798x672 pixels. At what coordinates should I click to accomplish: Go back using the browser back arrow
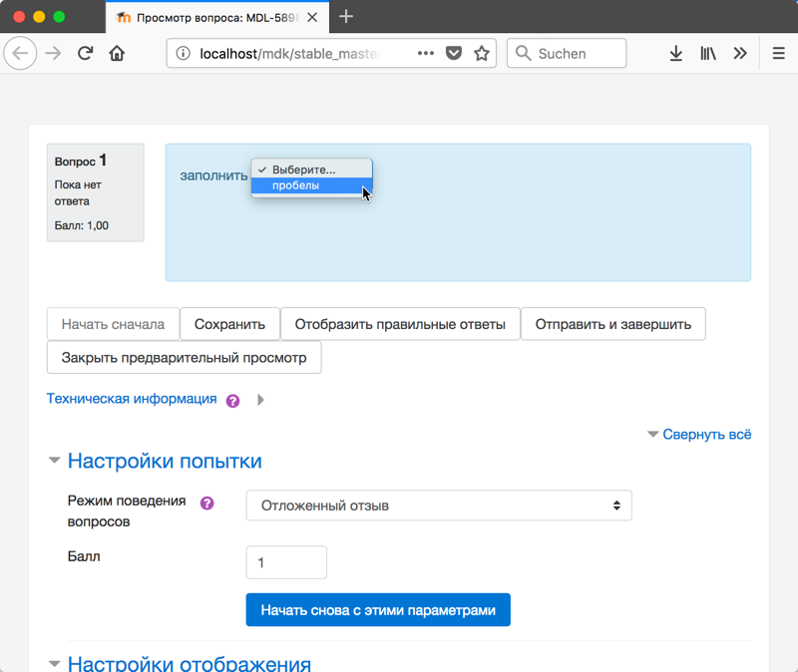coord(20,53)
